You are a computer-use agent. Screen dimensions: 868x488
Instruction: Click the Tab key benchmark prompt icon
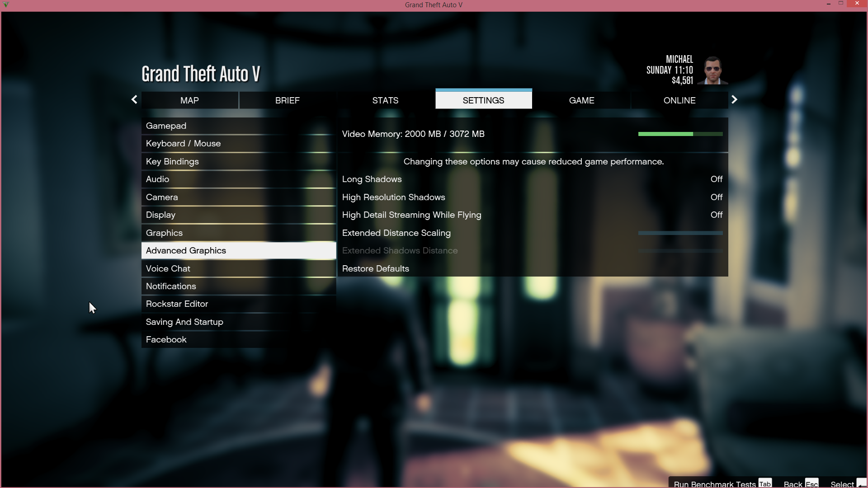tap(765, 483)
